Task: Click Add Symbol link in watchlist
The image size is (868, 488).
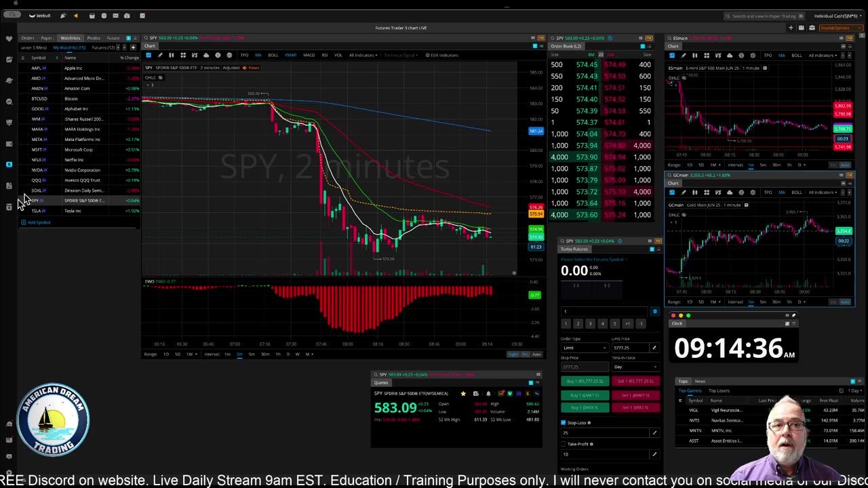Action: tap(35, 222)
